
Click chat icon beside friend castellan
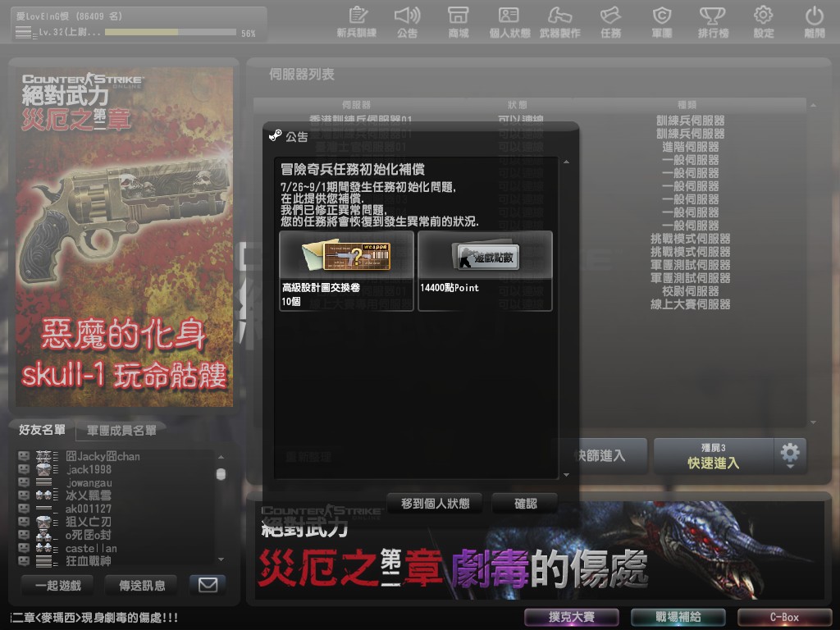[x=24, y=548]
